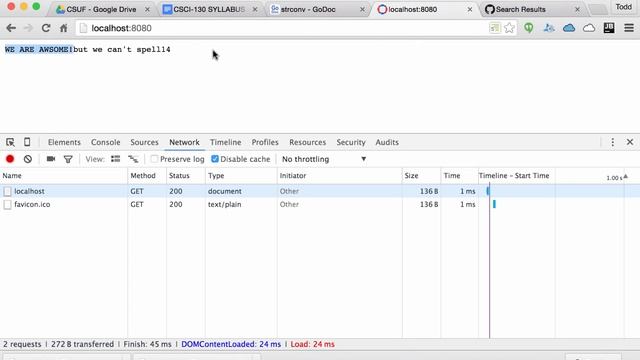
Task: Click the text/plain type cell
Action: pos(224,204)
